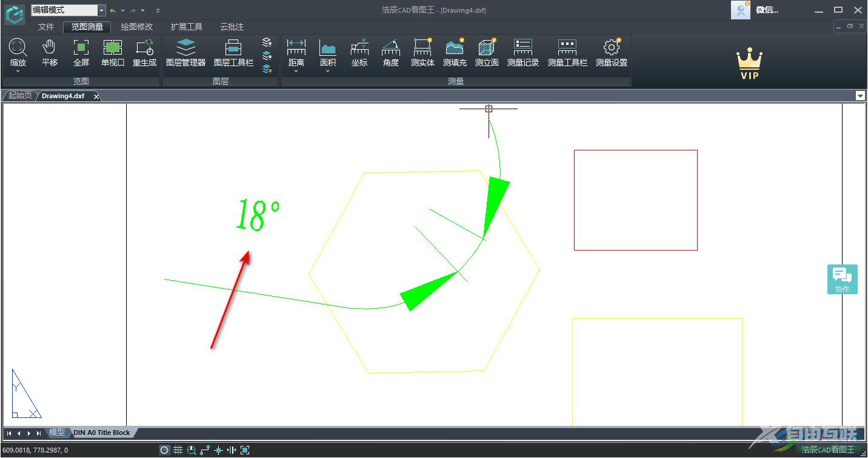The height and width of the screenshot is (458, 868).
Task: Show the 测量工具栏 measurement toolbar
Action: (567, 52)
